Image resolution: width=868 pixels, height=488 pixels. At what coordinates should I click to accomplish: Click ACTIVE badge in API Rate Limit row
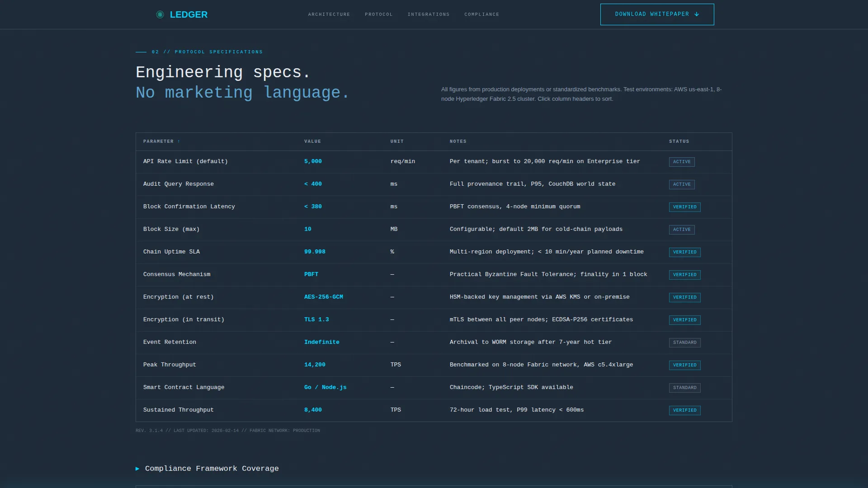(682, 162)
